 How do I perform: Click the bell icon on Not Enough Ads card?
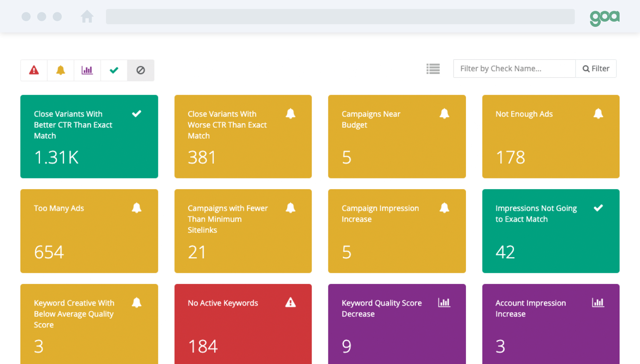pos(598,113)
